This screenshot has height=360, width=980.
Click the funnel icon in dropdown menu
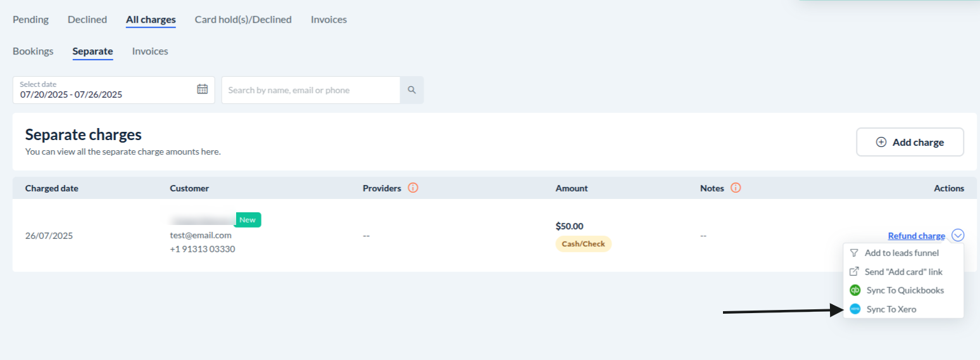[854, 253]
